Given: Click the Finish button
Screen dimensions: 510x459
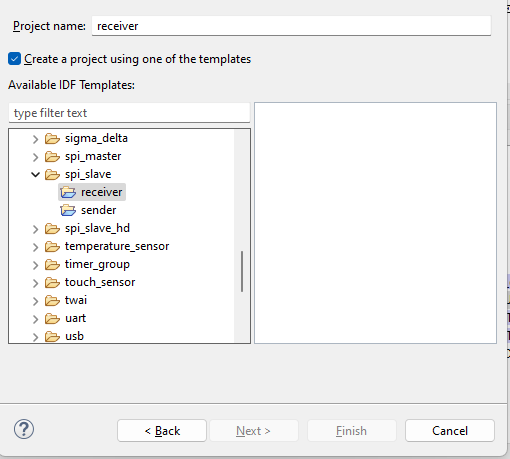Looking at the screenshot, I should [x=352, y=431].
